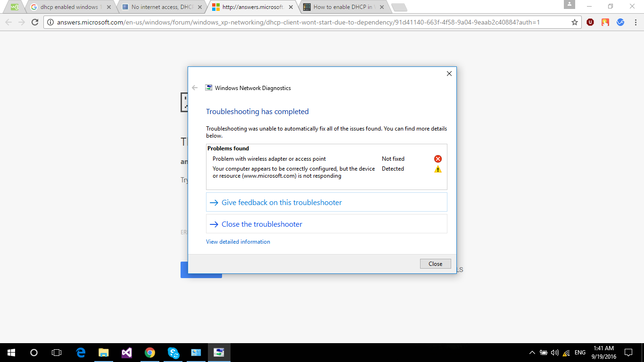Click the back arrow in Network Diagnostics dialog
This screenshot has width=644, height=362.
(195, 88)
